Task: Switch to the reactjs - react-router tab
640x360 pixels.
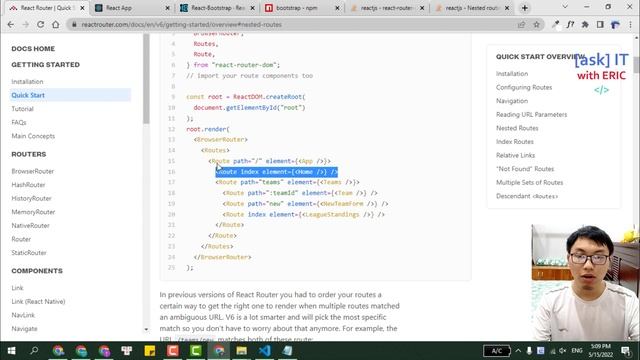Action: click(387, 8)
